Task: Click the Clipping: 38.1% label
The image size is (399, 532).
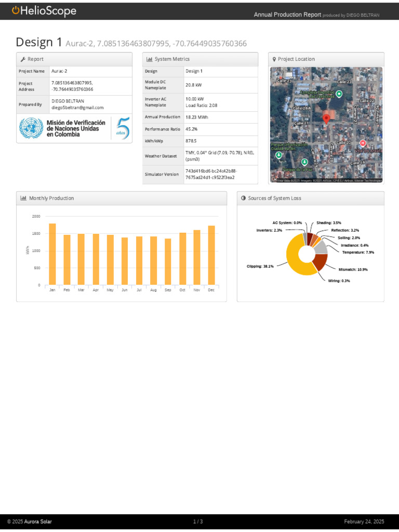Action: point(260,267)
